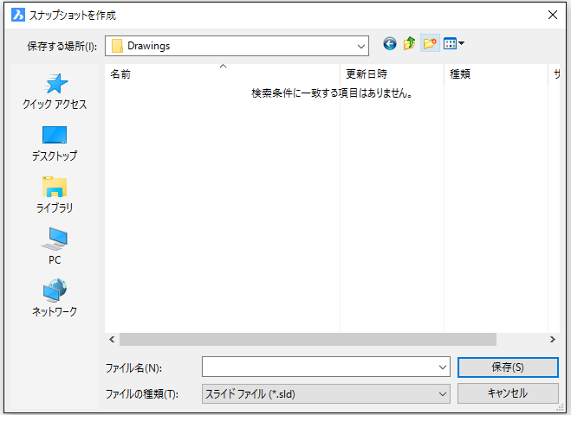Expand the 保存する場所 Drawings dropdown
Viewport: 571px width, 424px height.
tap(237, 46)
